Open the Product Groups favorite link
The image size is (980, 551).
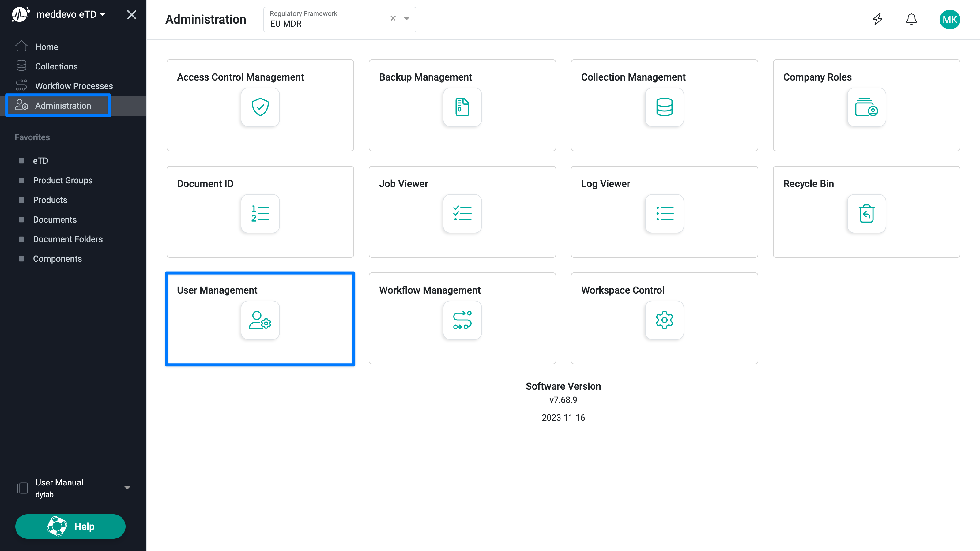tap(62, 180)
